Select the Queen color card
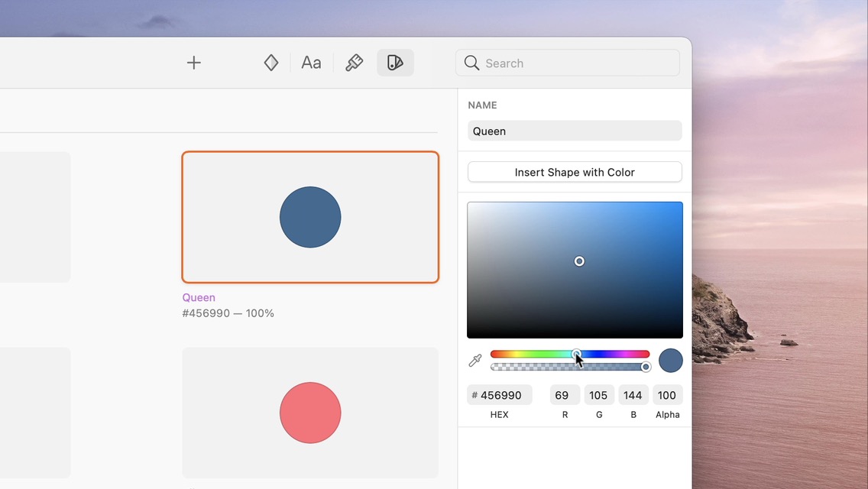Screen dimensions: 868x489 [310, 217]
